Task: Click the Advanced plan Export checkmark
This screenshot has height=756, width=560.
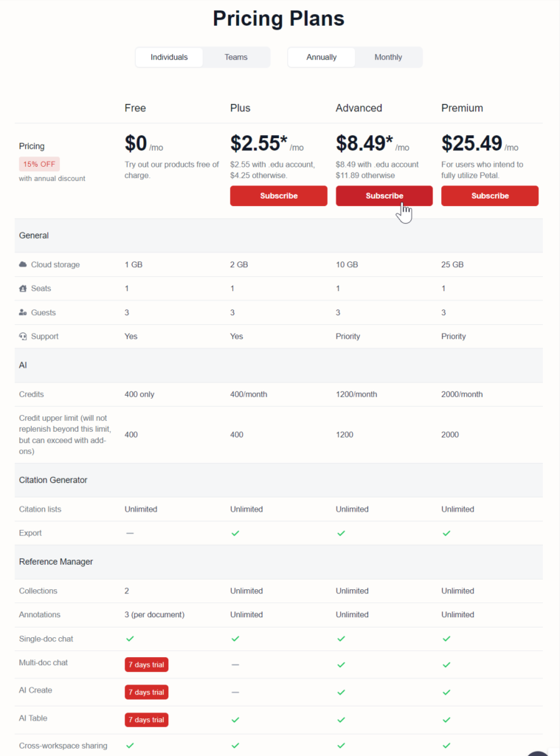Action: click(x=341, y=533)
